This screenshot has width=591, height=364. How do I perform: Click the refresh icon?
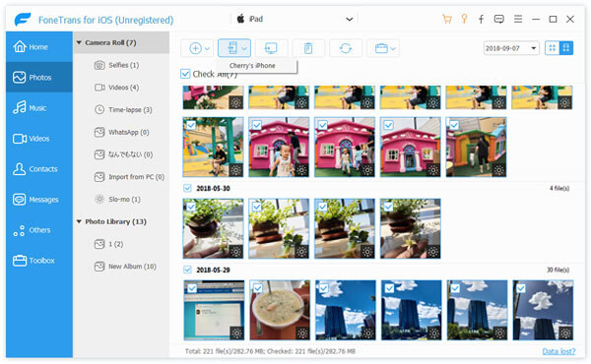346,48
